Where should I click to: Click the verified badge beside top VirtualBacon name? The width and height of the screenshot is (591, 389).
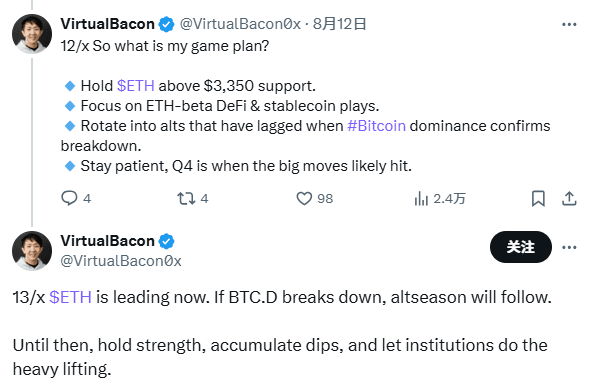pyautogui.click(x=166, y=25)
